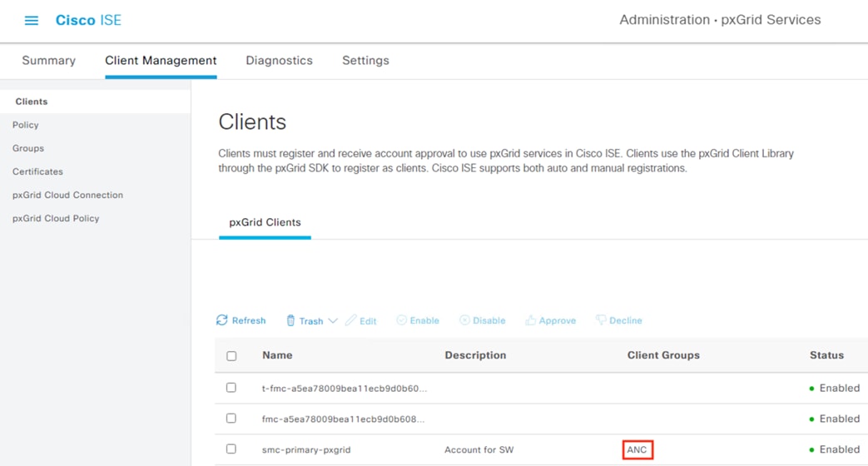Click the Decline thumbs-down icon
Image resolution: width=868 pixels, height=466 pixels.
pos(601,320)
